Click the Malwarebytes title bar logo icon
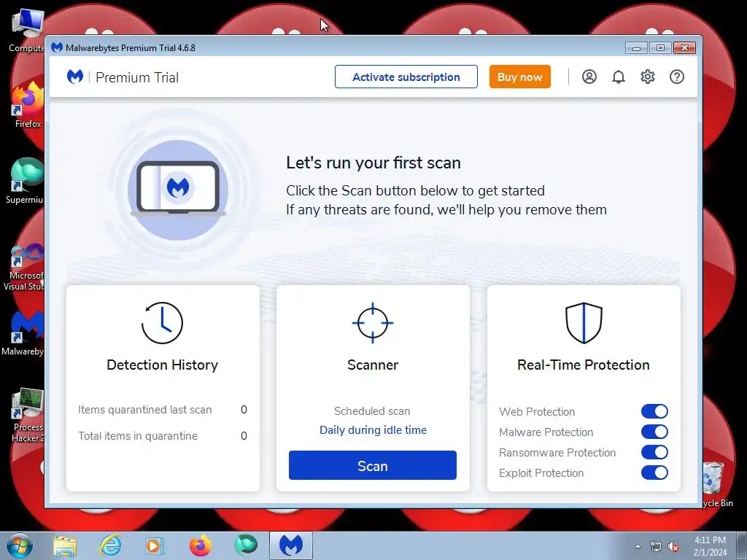Image resolution: width=747 pixels, height=560 pixels. point(57,47)
